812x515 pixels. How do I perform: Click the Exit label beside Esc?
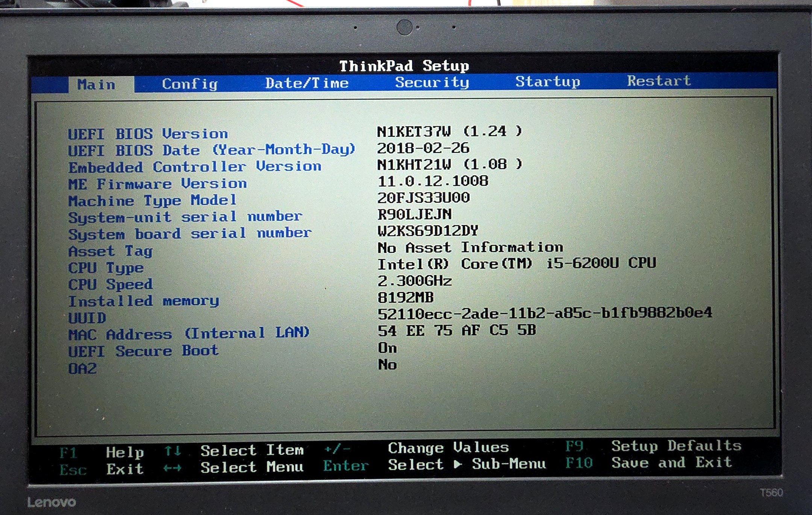click(125, 469)
